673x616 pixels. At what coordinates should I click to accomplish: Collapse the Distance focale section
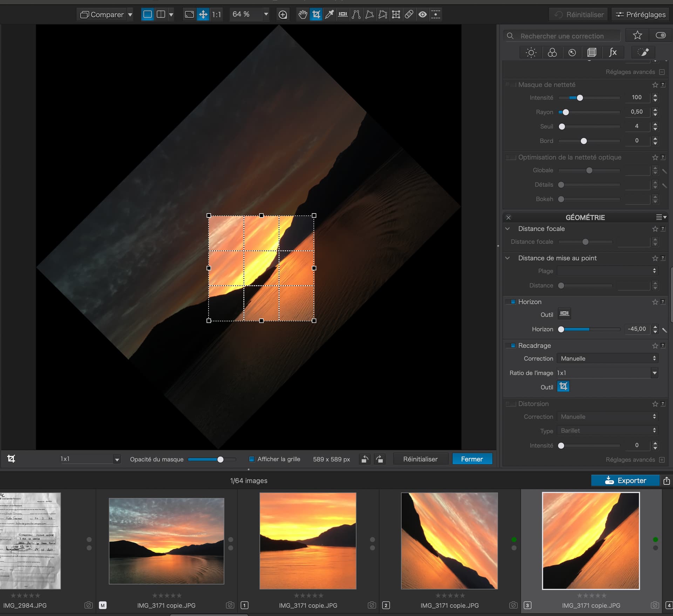(508, 229)
